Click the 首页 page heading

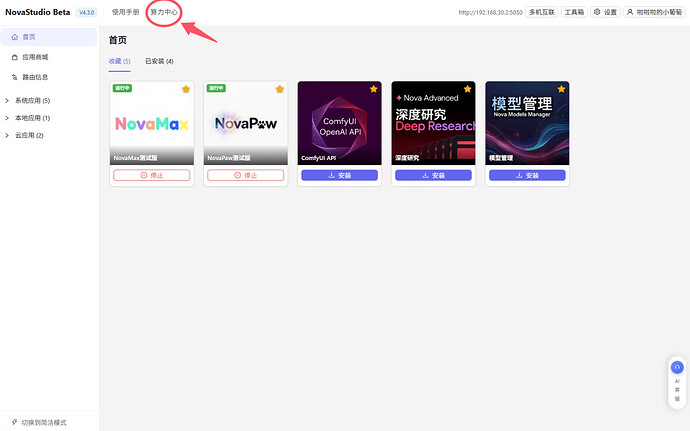coord(118,40)
